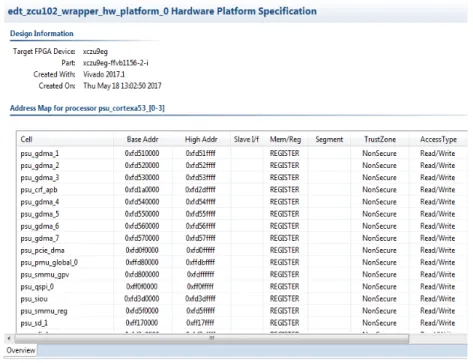
Task: Click the TrustZone column header
Action: (x=380, y=139)
